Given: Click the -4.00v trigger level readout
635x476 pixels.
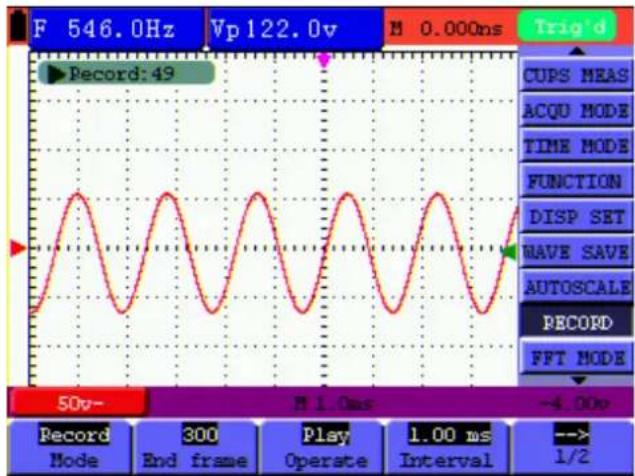Looking at the screenshot, I should (x=574, y=403).
